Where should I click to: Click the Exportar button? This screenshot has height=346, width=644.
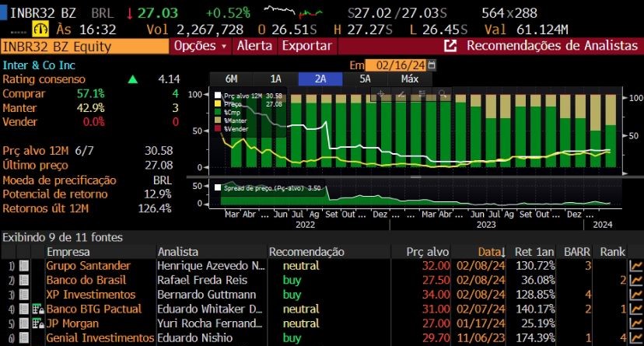click(306, 46)
